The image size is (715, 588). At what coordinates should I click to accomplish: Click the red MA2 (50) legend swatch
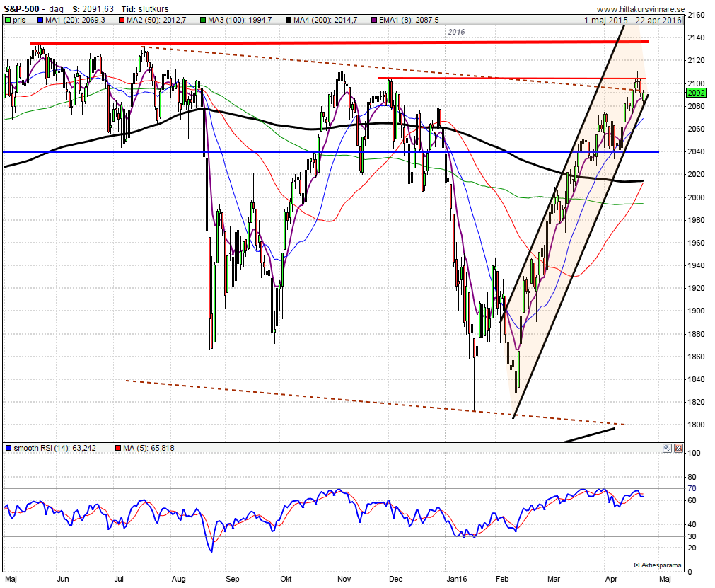click(x=122, y=20)
